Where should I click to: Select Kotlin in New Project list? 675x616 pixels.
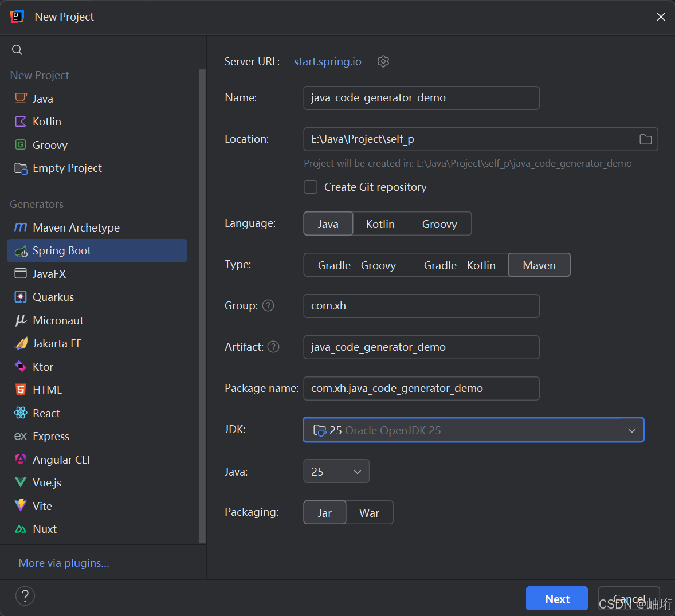[97, 122]
